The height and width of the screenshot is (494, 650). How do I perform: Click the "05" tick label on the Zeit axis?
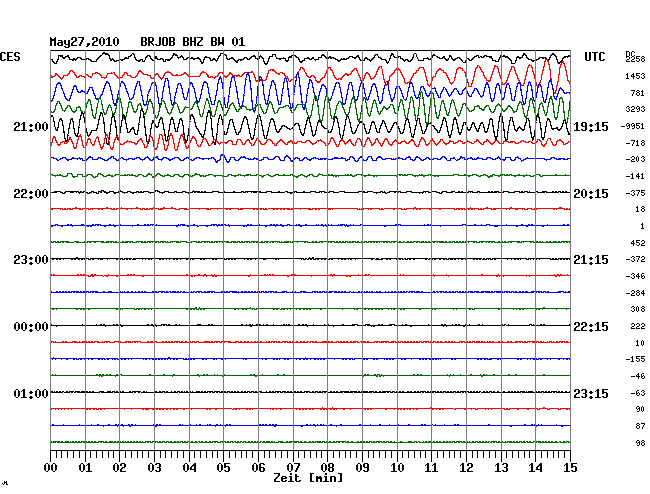(223, 468)
